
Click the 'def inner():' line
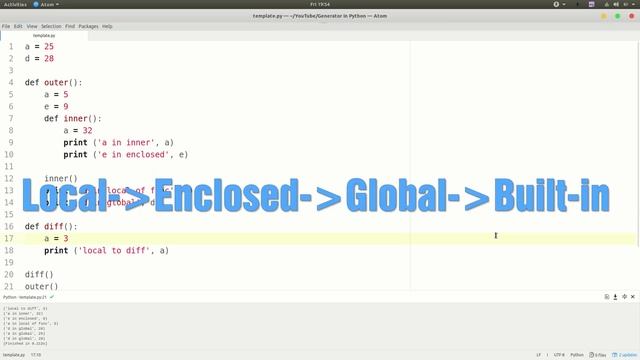point(73,118)
